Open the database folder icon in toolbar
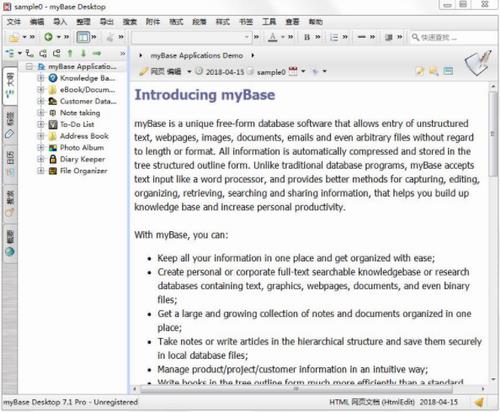This screenshot has width=500, height=412. tap(14, 37)
